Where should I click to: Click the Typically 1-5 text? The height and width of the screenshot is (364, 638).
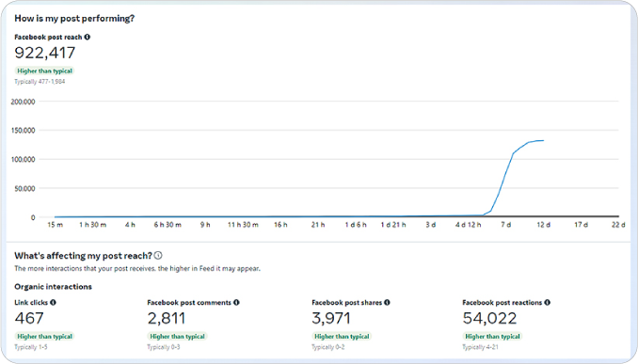click(31, 347)
